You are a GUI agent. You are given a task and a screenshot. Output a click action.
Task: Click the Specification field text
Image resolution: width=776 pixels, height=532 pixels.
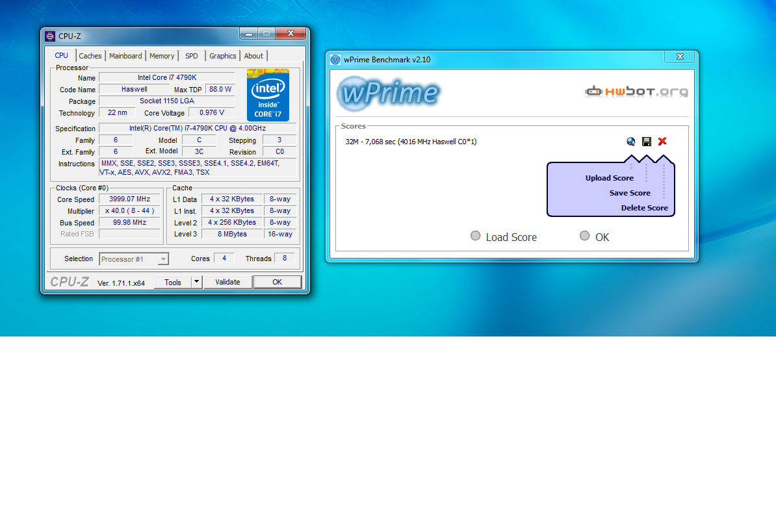click(x=198, y=128)
